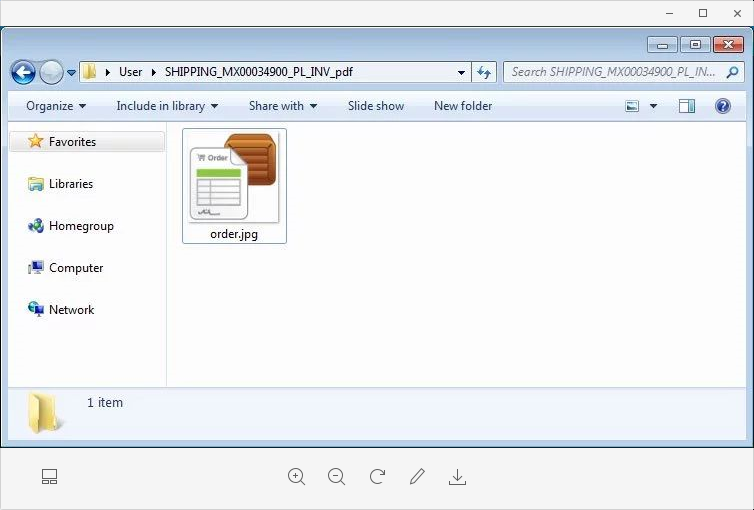Open Help with the question mark
Image resolution: width=754 pixels, height=510 pixels.
coord(723,106)
